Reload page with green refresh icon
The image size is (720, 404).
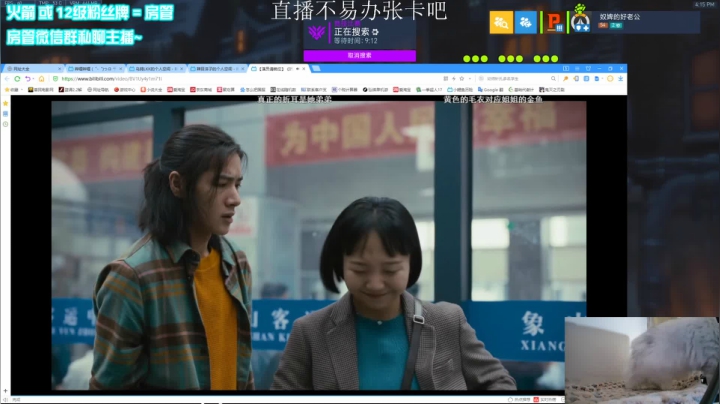coord(17,79)
